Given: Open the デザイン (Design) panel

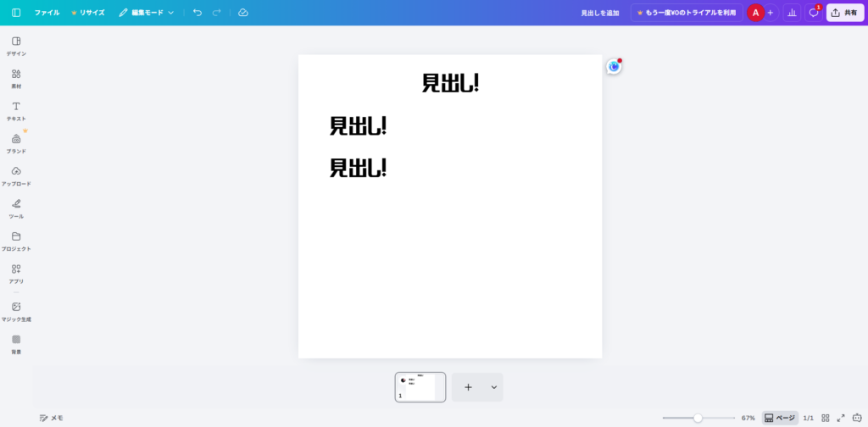Looking at the screenshot, I should point(16,46).
